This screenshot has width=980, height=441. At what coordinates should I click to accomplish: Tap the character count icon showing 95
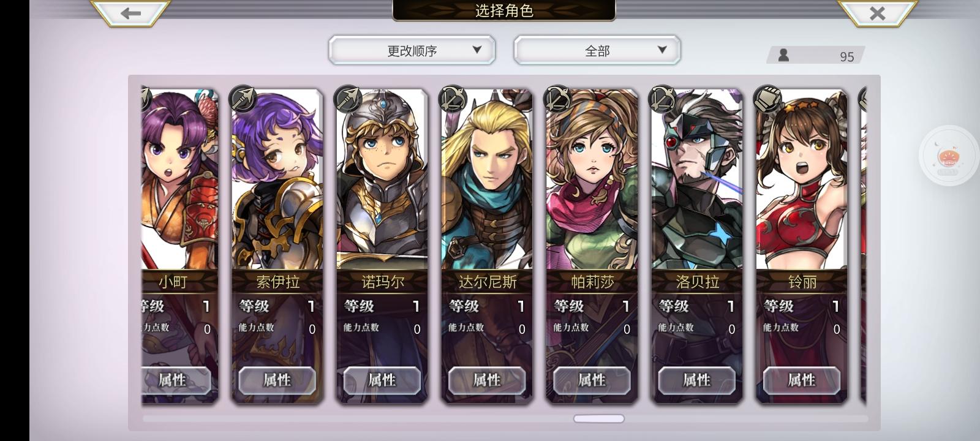pyautogui.click(x=783, y=56)
